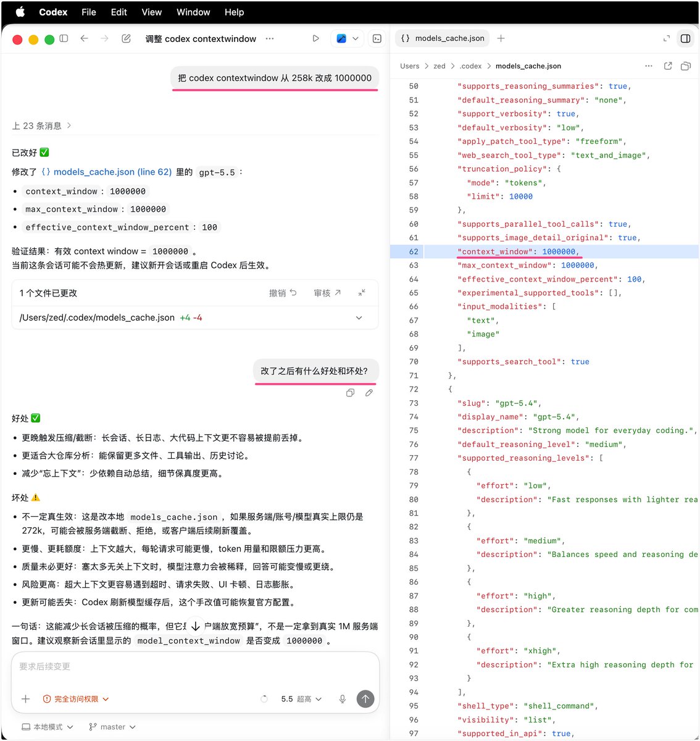Screen dimensions: 700x741
Task: Copy the message 改了之后有什么好处和坏处
Action: coord(350,393)
